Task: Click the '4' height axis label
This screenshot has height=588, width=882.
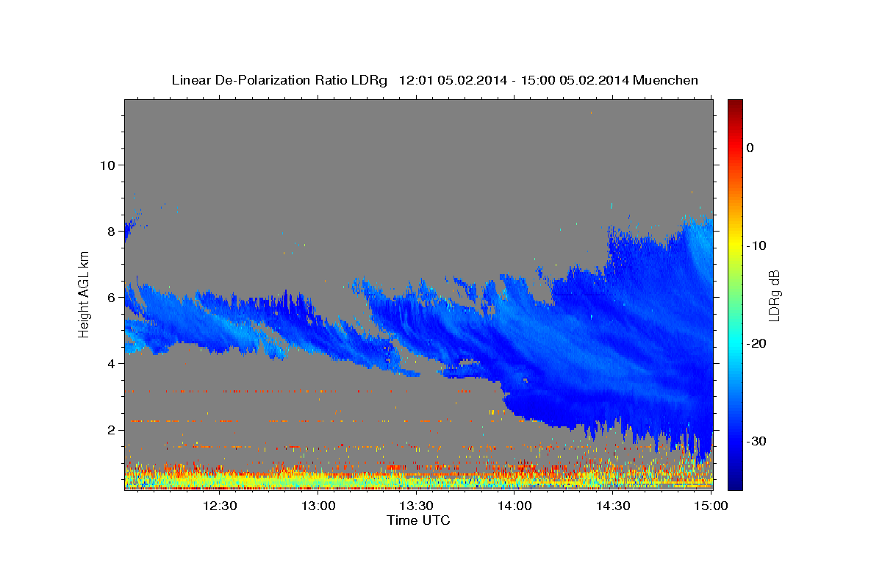Action: click(x=112, y=363)
